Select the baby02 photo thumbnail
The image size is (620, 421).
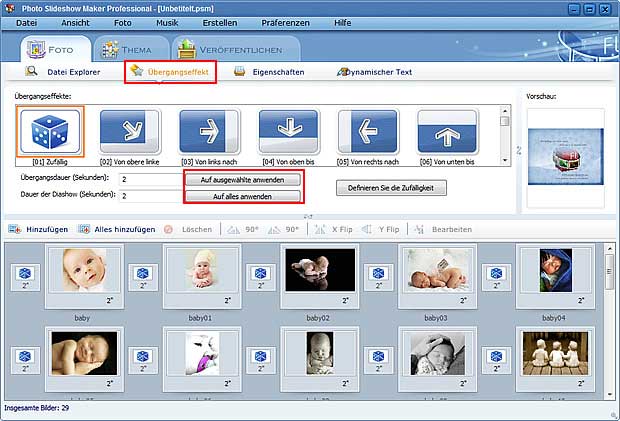pos(320,276)
